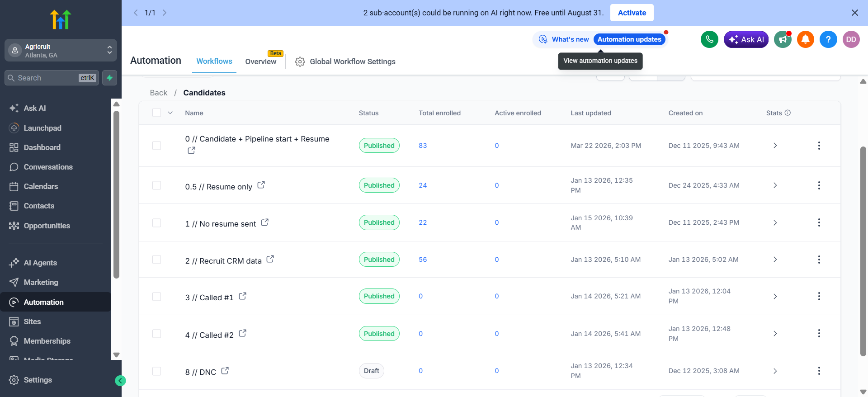Expand stats for 4 // Called #2
868x397 pixels.
pyautogui.click(x=775, y=333)
